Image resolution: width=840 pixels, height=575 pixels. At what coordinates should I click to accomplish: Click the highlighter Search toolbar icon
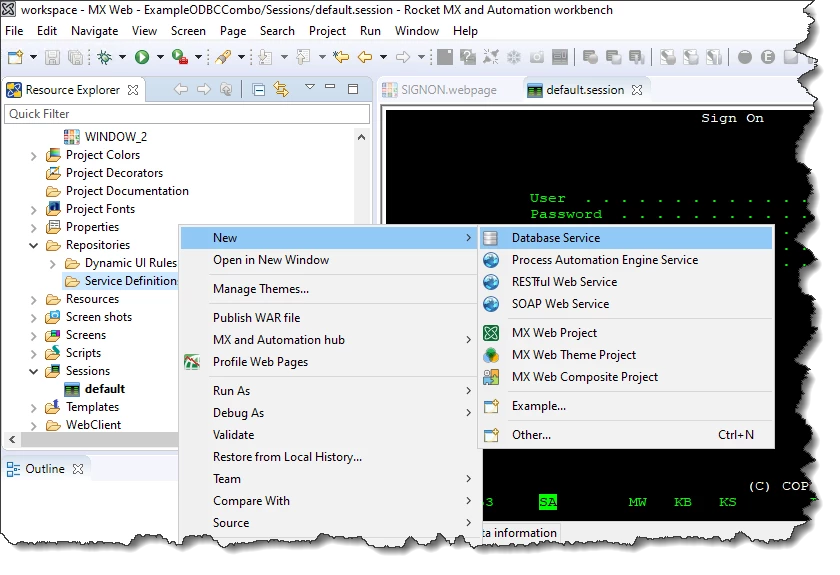(223, 57)
